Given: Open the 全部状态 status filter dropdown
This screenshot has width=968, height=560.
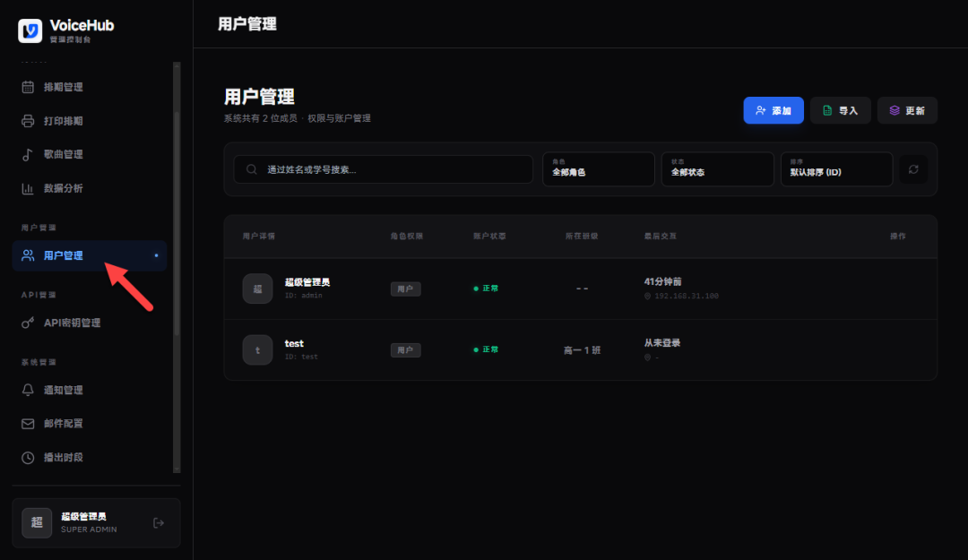Looking at the screenshot, I should point(716,169).
